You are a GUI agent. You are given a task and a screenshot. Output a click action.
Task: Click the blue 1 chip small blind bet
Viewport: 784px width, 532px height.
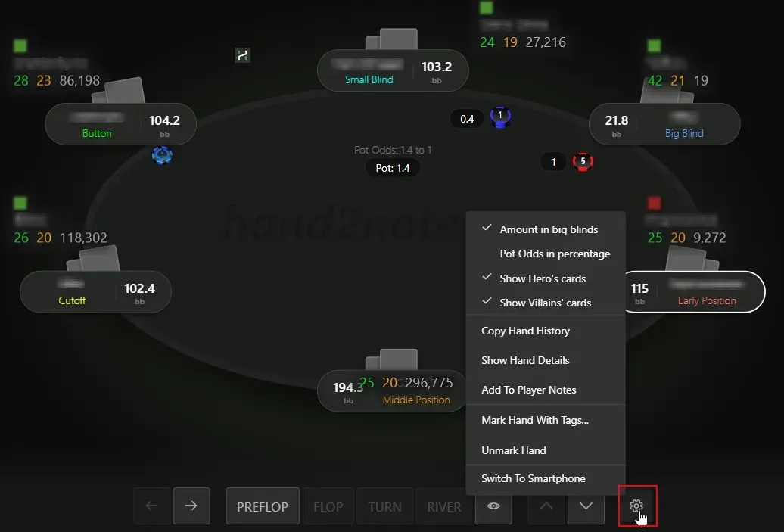(x=500, y=117)
